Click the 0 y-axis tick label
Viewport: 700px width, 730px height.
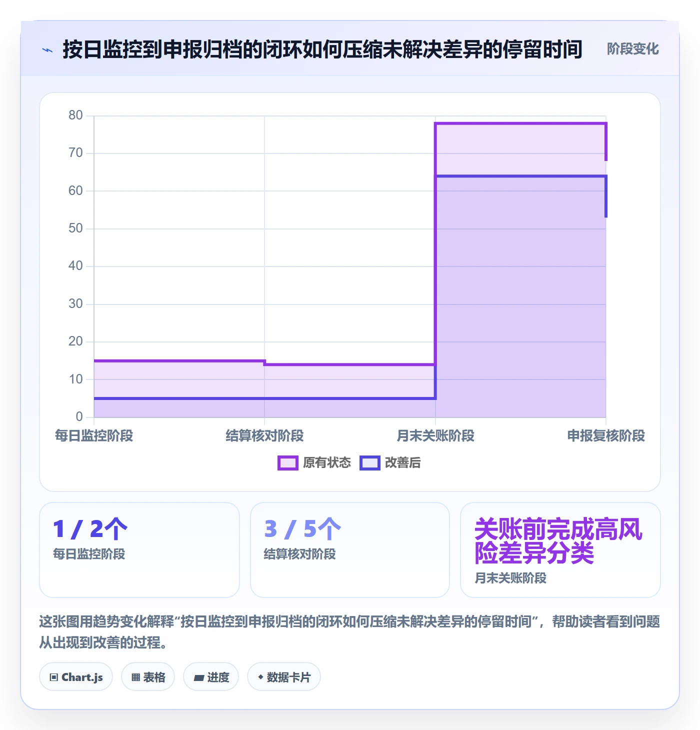79,417
